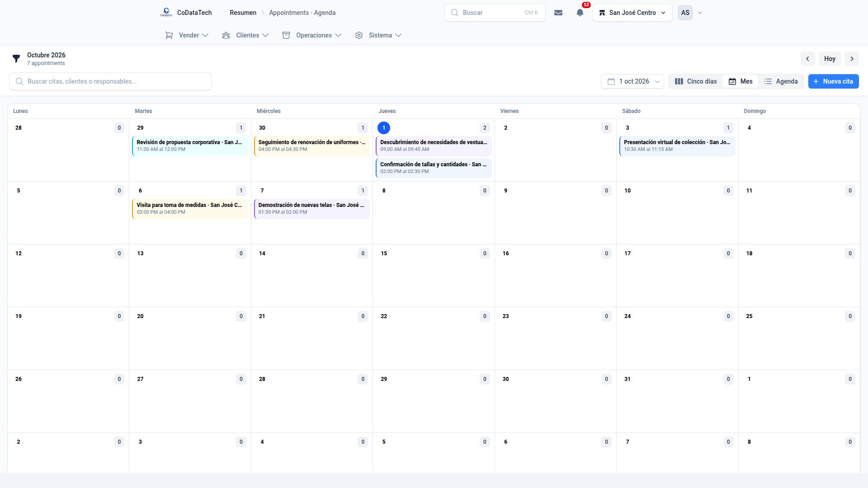Go to Resumen breadcrumb

tap(243, 13)
